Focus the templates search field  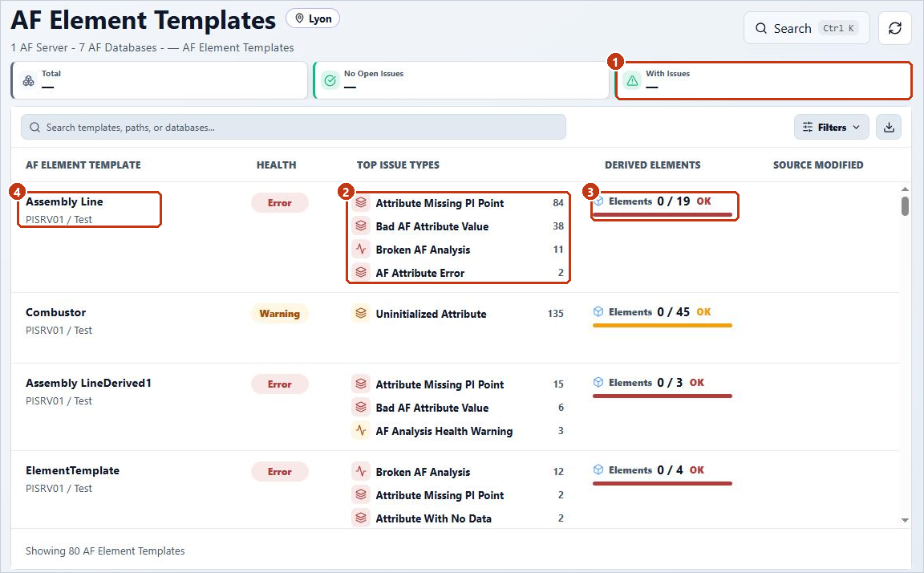(294, 128)
